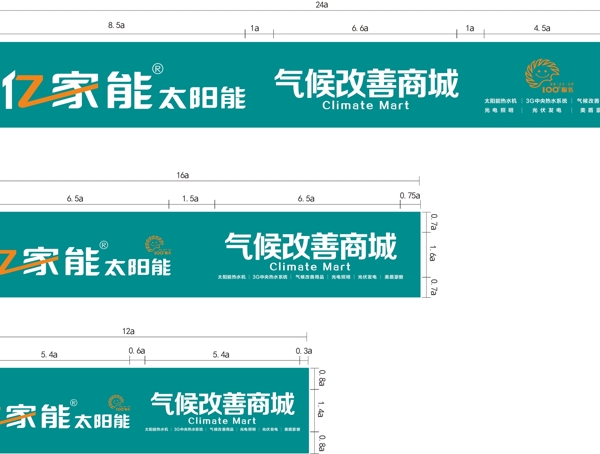Click 'Climate Mart' in the 16a banner
Screen dimensions: 600x454
click(x=310, y=266)
